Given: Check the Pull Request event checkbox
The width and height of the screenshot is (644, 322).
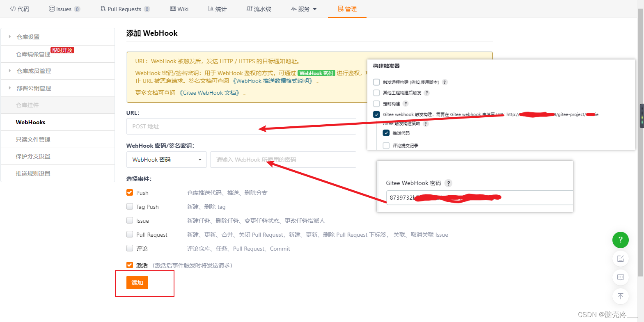Looking at the screenshot, I should 130,234.
